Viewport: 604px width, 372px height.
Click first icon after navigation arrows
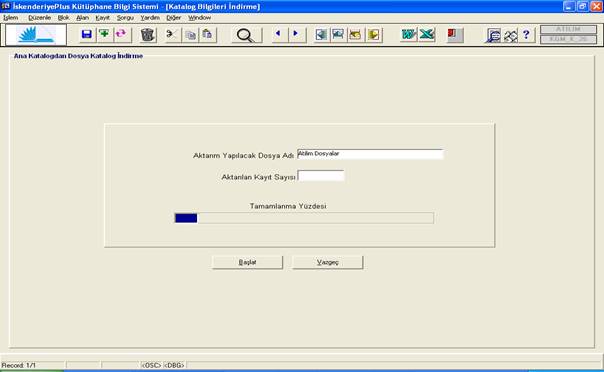coord(321,35)
